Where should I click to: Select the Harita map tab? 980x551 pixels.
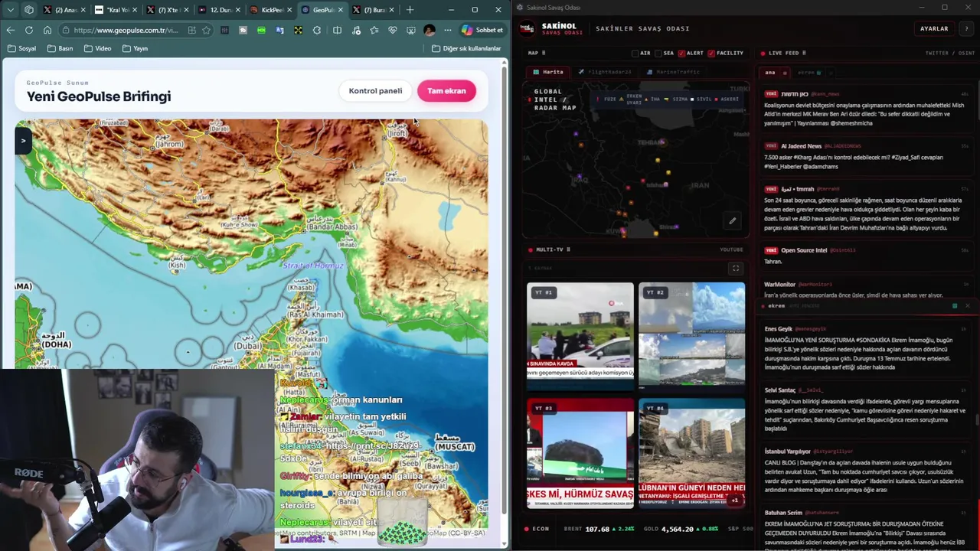pyautogui.click(x=549, y=72)
